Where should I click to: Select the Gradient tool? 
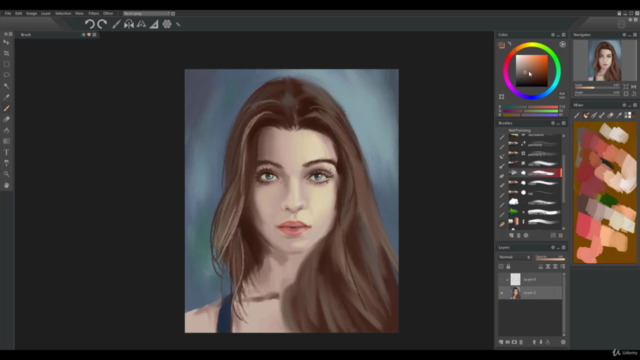click(7, 141)
